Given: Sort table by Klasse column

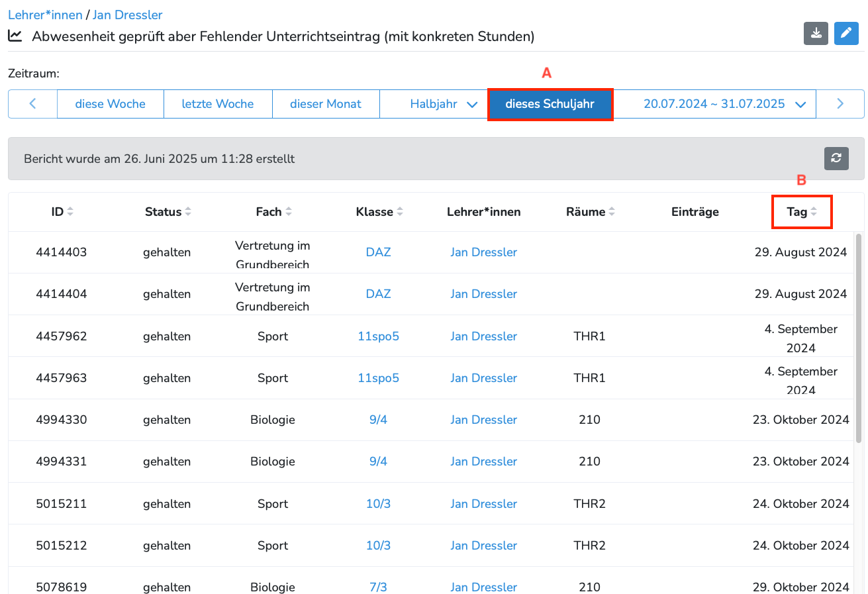Looking at the screenshot, I should (379, 212).
